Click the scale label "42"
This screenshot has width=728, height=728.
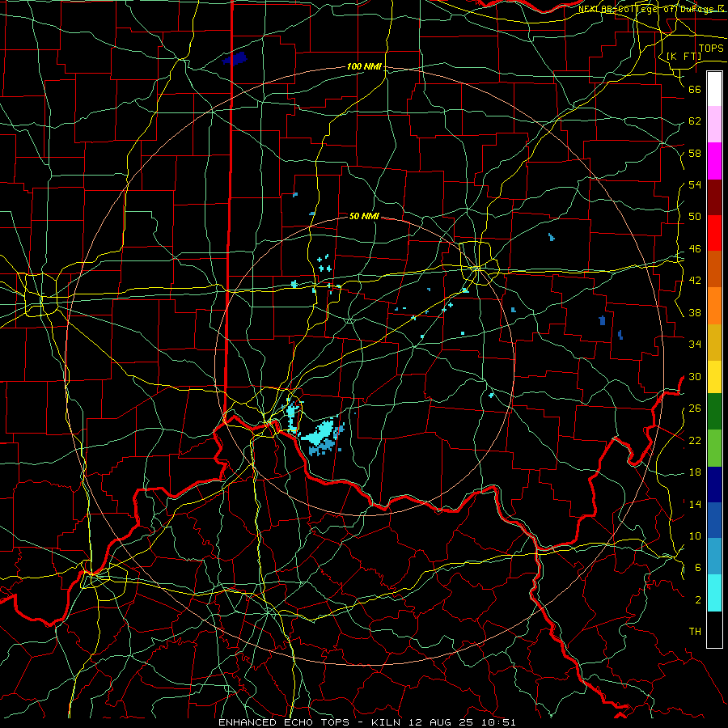695,281
